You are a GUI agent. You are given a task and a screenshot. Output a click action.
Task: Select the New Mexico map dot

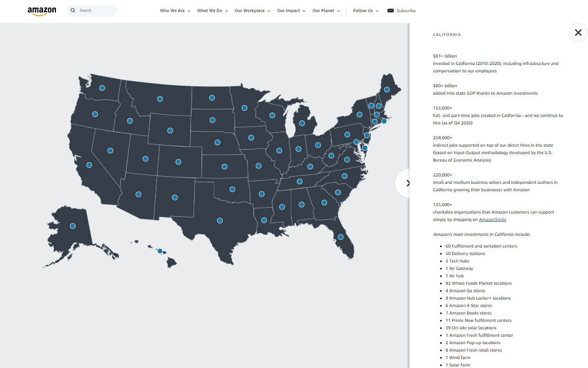click(175, 197)
